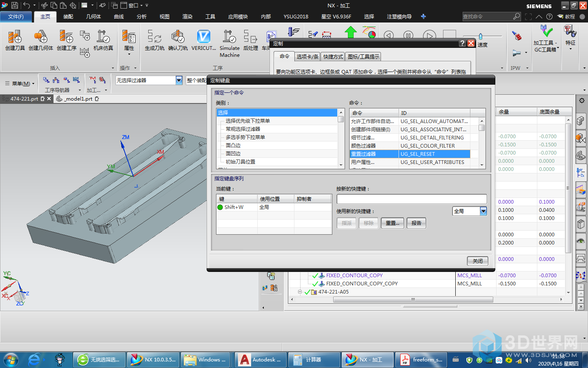Switch to the Mold Wizard (注塑模向导) tab
This screenshot has width=588, height=368.
pyautogui.click(x=399, y=17)
